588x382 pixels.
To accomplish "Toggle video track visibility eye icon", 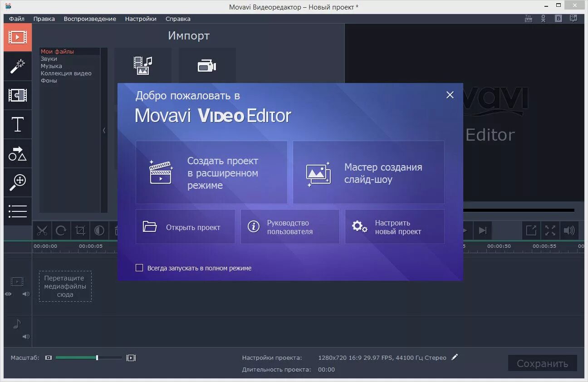I will [x=8, y=294].
